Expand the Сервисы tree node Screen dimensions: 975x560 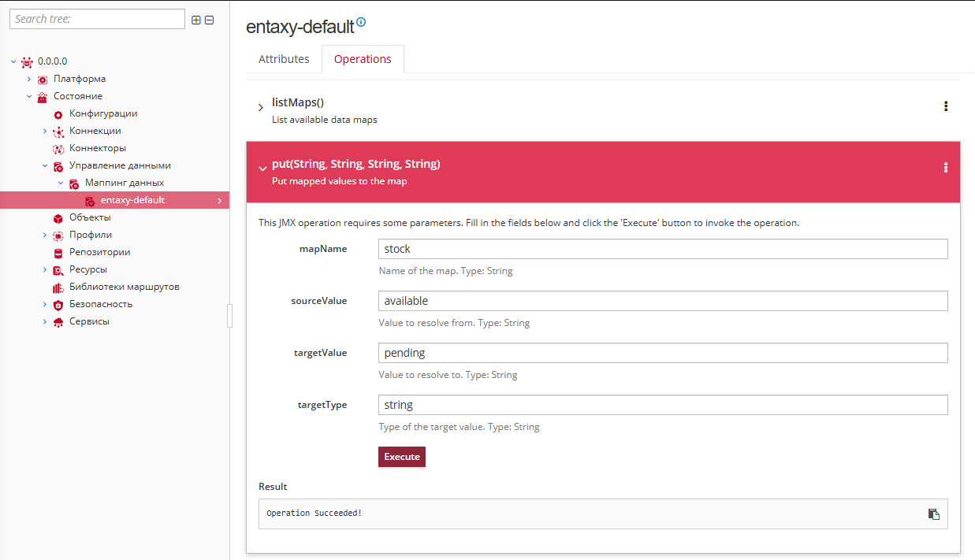point(46,321)
